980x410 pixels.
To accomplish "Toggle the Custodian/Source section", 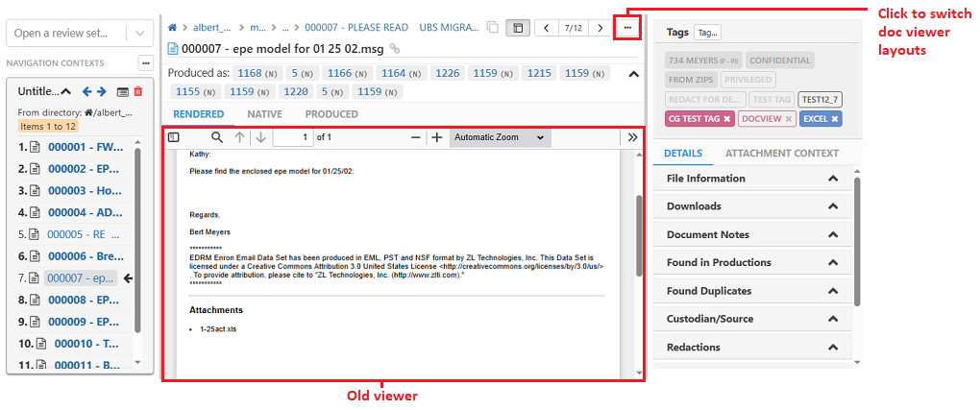I will pyautogui.click(x=752, y=319).
